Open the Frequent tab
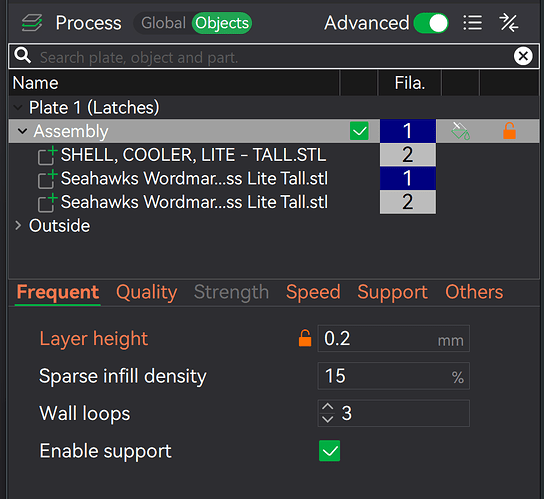 tap(58, 292)
